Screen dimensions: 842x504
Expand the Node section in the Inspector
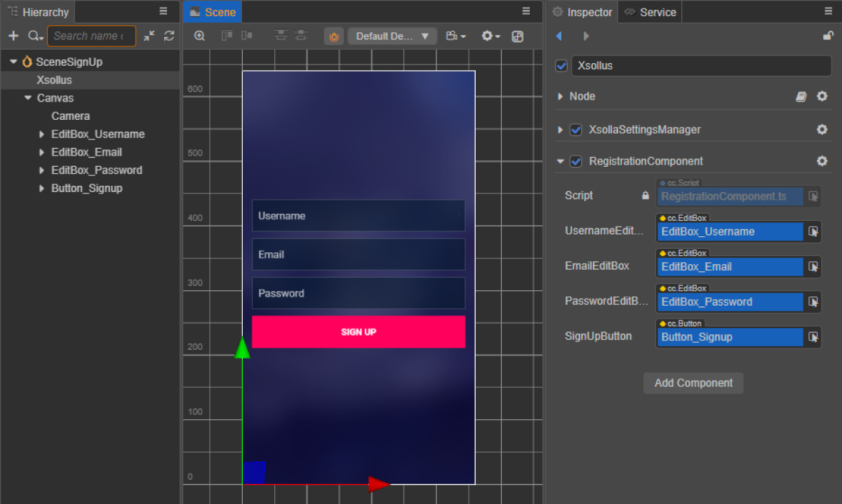click(560, 97)
